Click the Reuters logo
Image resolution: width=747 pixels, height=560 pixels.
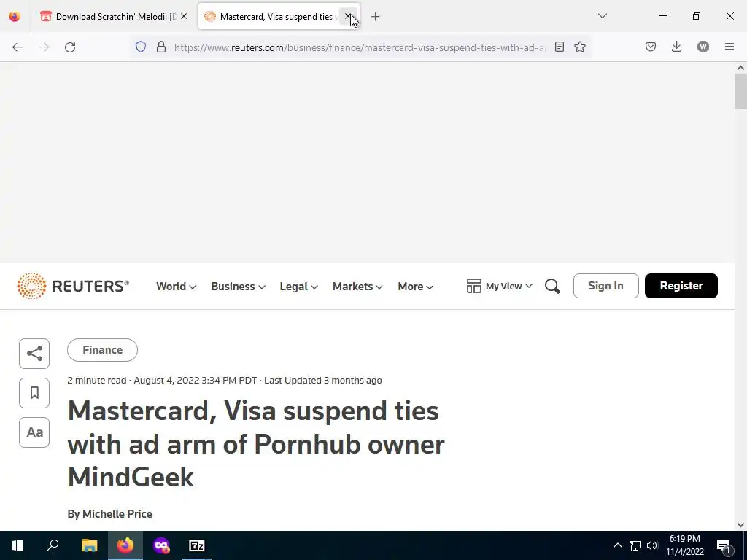coord(73,286)
